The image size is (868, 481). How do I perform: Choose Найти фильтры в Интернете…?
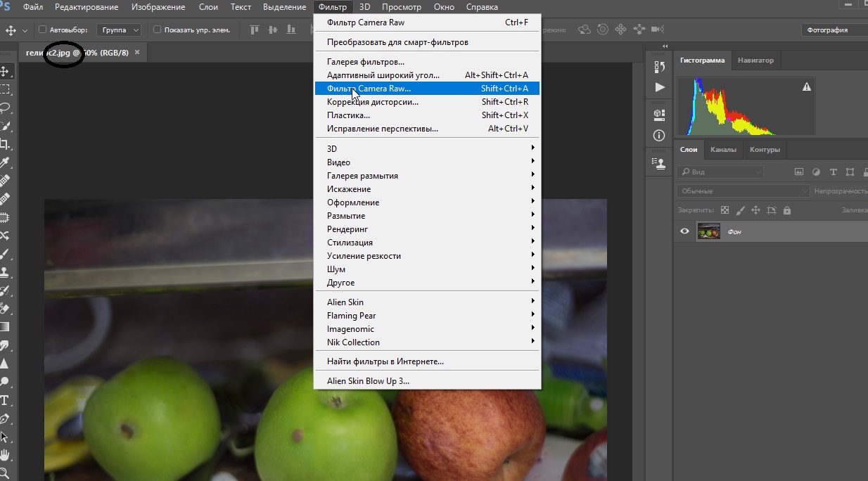pos(426,361)
